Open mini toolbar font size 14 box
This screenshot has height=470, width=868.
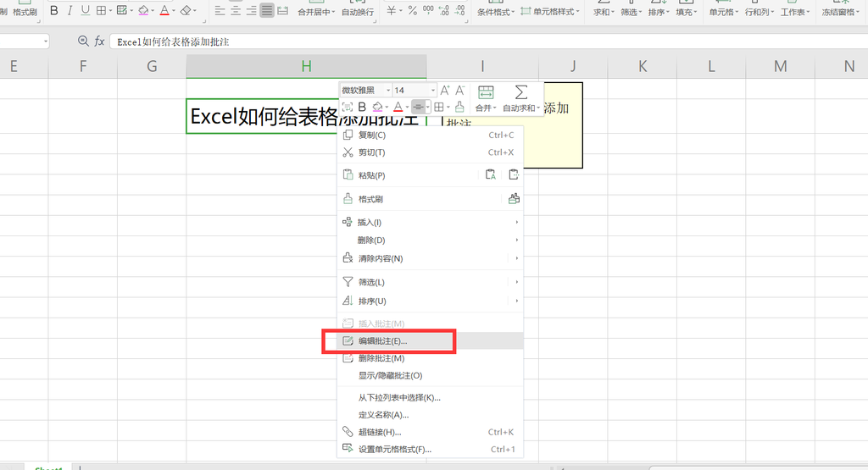tap(414, 90)
